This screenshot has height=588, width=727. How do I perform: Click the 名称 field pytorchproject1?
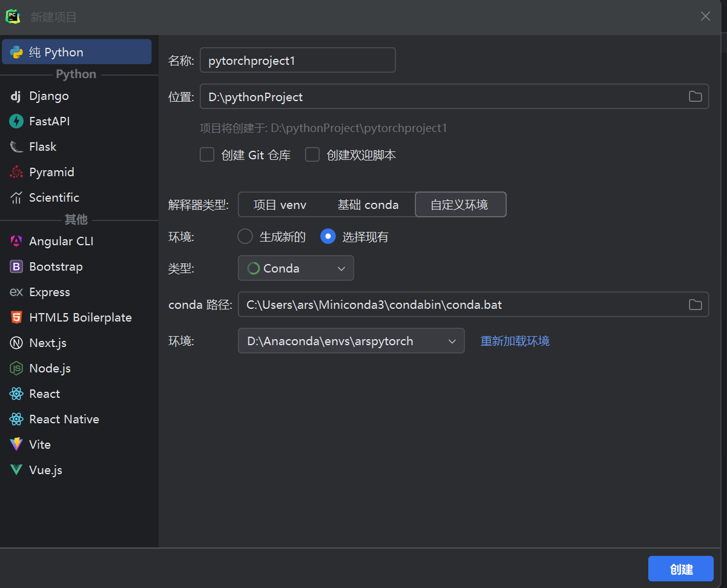click(x=298, y=60)
